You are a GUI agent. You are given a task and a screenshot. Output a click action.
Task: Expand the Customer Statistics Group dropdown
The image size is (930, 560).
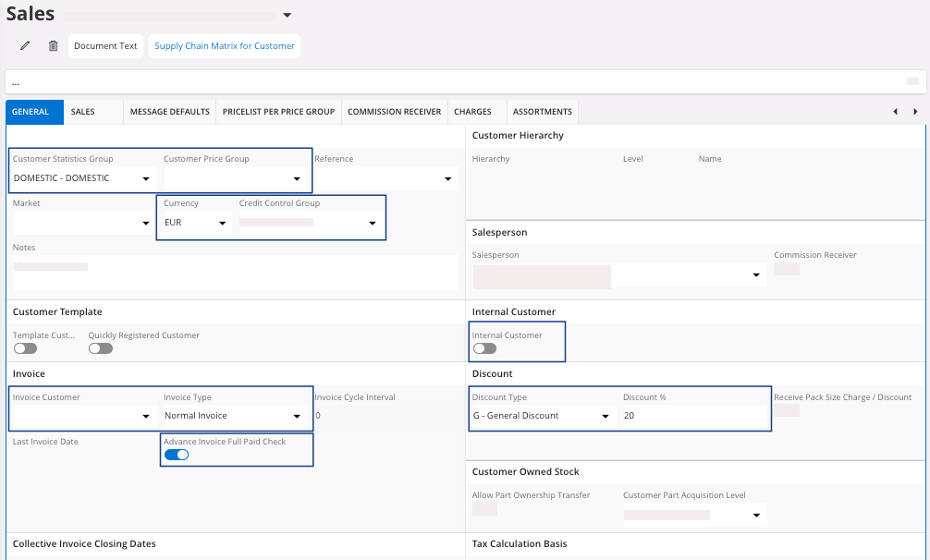145,178
